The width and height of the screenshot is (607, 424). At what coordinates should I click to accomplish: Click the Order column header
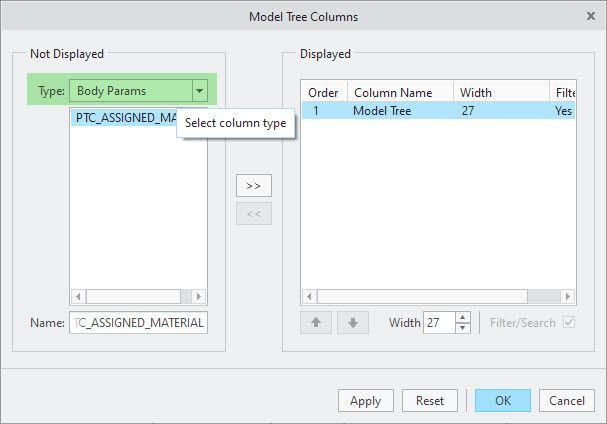coord(323,92)
